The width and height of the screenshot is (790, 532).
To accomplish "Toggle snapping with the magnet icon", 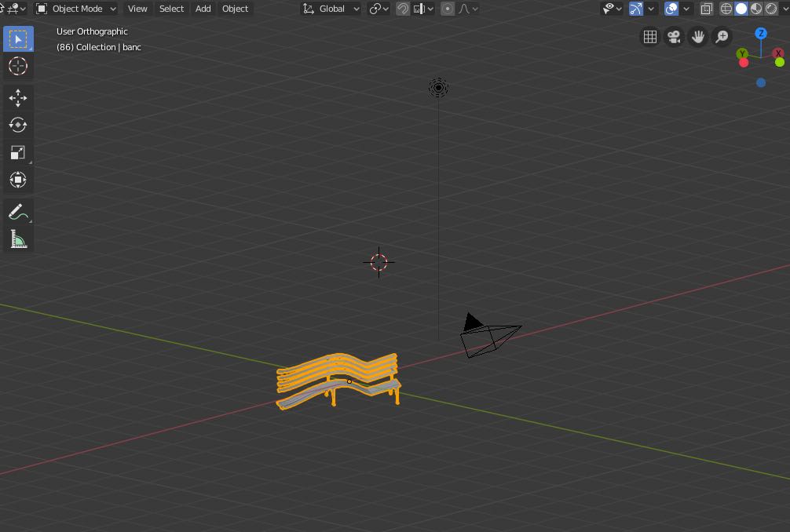I will click(403, 9).
